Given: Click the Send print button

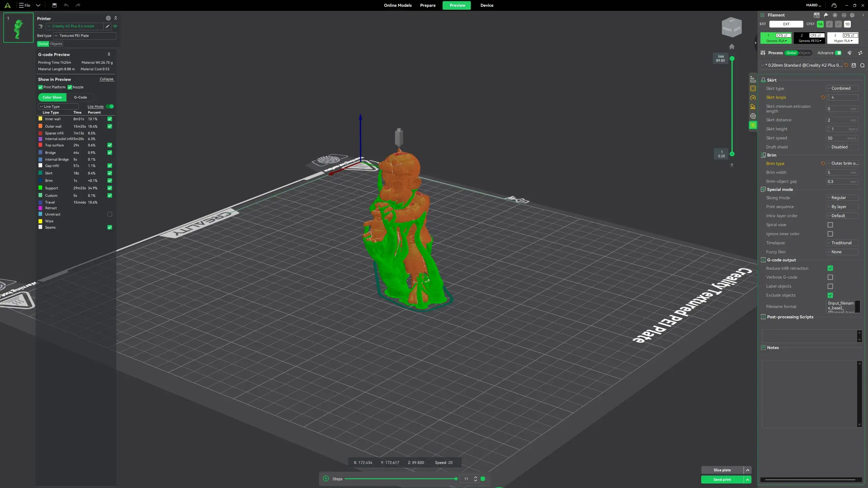Looking at the screenshot, I should (722, 480).
